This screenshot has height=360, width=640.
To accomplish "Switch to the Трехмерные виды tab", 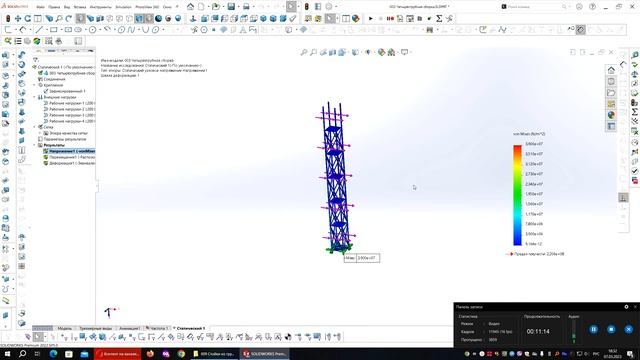I will click(96, 328).
